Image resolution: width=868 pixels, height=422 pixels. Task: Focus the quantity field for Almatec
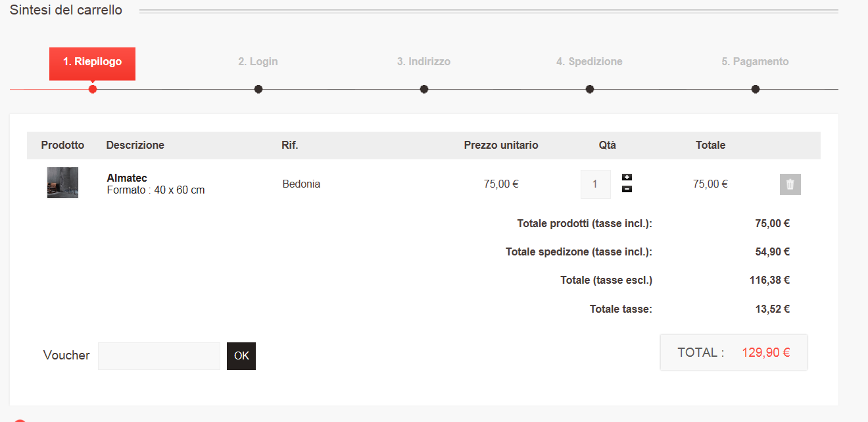tap(595, 184)
